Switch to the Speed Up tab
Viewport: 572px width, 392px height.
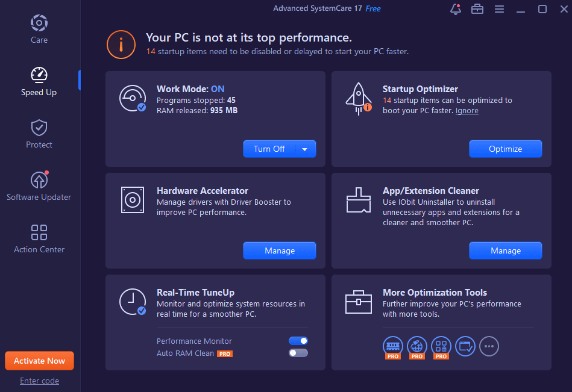(x=39, y=79)
